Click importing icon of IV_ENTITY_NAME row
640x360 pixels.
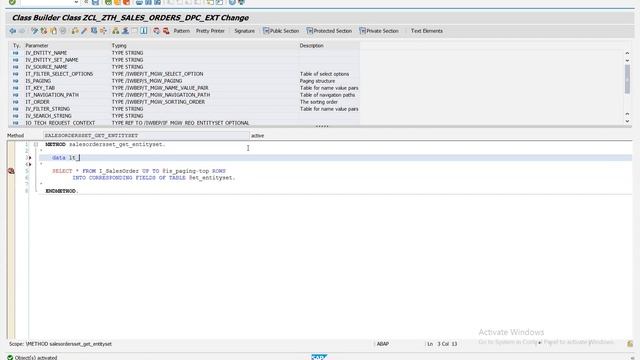(x=16, y=53)
